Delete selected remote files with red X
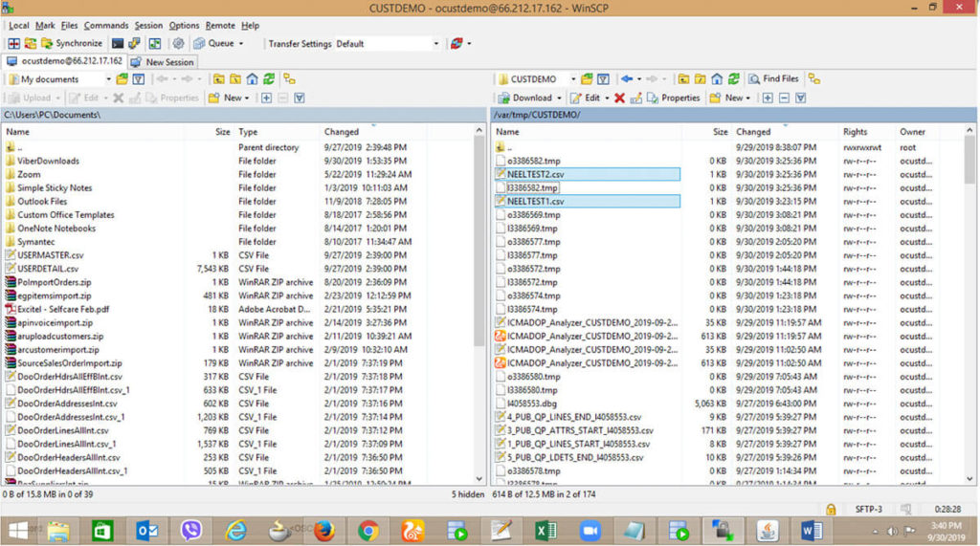 [x=619, y=98]
